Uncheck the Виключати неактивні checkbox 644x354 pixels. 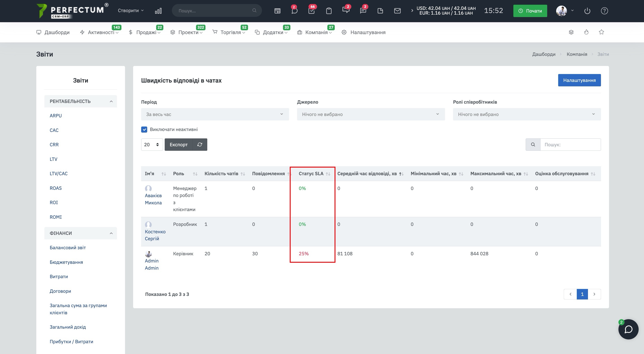pyautogui.click(x=144, y=129)
